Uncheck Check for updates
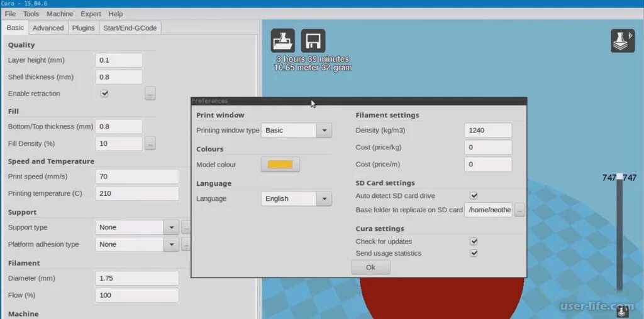The width and height of the screenshot is (644, 319). tap(474, 242)
